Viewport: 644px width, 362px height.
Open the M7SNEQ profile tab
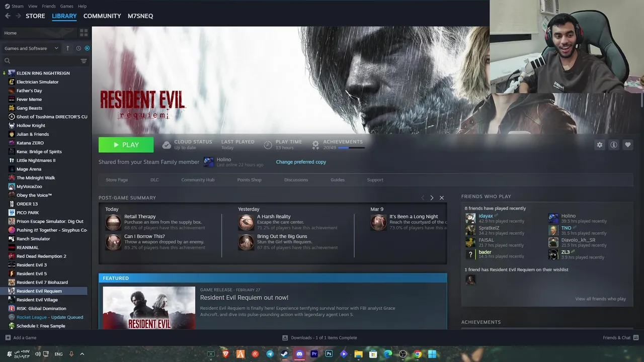140,16
